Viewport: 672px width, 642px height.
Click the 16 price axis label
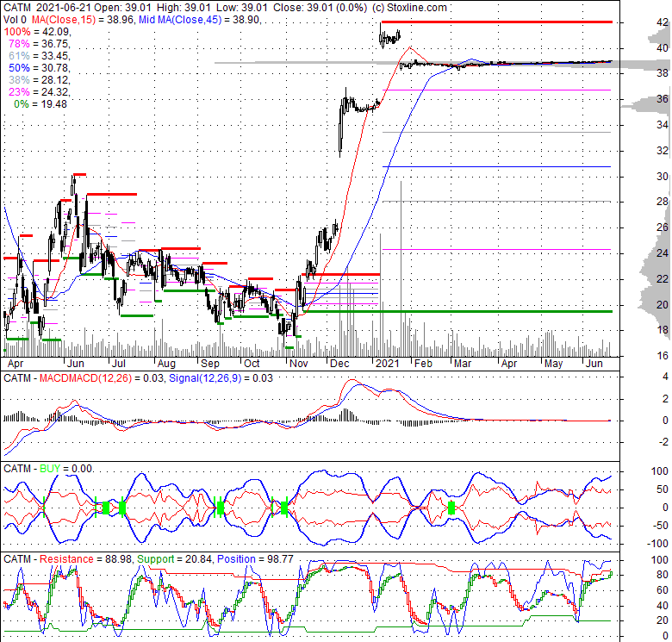(x=663, y=355)
